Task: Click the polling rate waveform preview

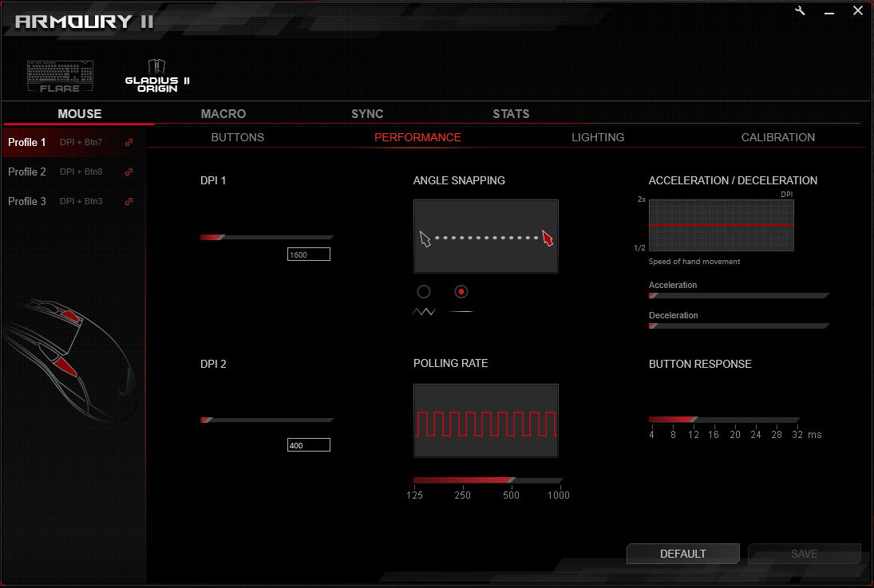Action: [485, 420]
